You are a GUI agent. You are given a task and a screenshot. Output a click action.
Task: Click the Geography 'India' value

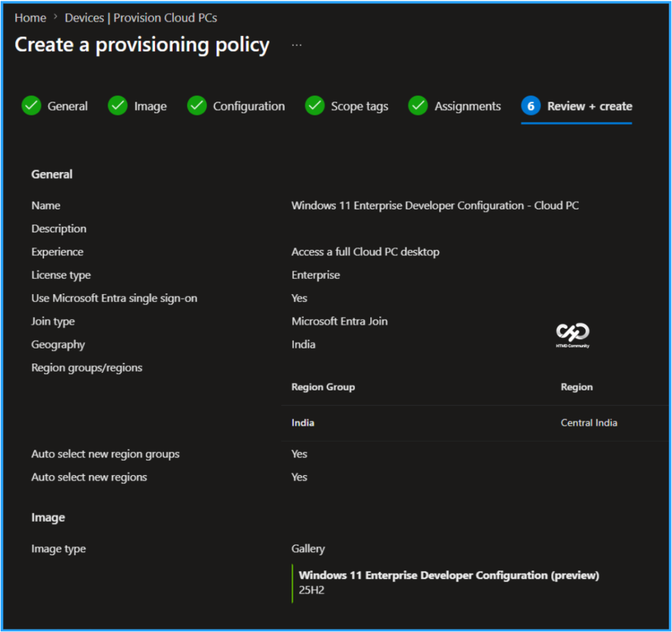[303, 345]
